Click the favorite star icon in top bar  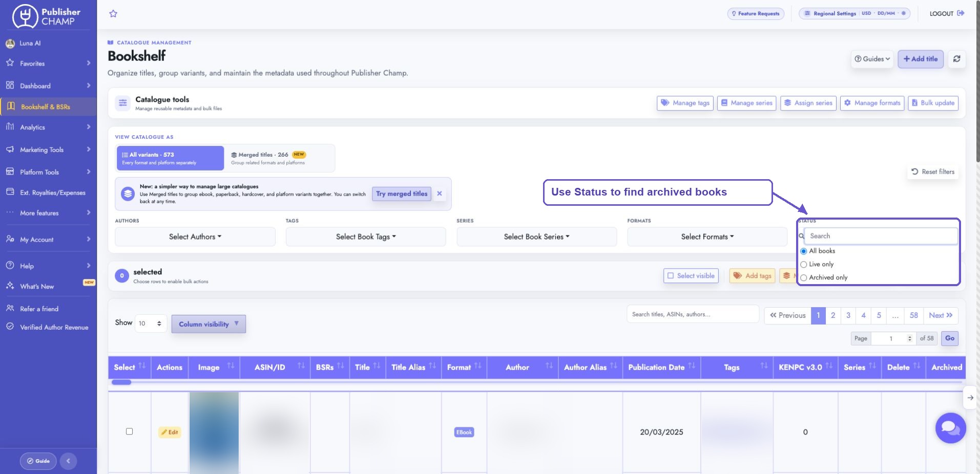pyautogui.click(x=113, y=14)
